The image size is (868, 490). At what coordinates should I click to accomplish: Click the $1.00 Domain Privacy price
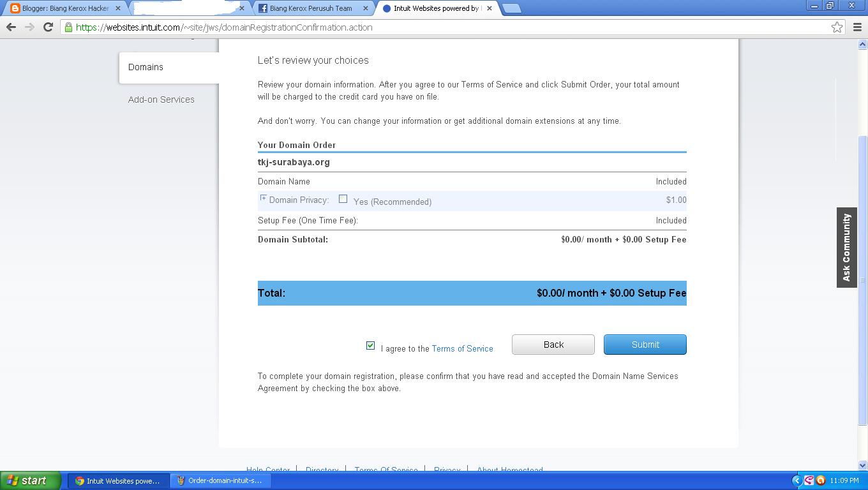(x=676, y=200)
